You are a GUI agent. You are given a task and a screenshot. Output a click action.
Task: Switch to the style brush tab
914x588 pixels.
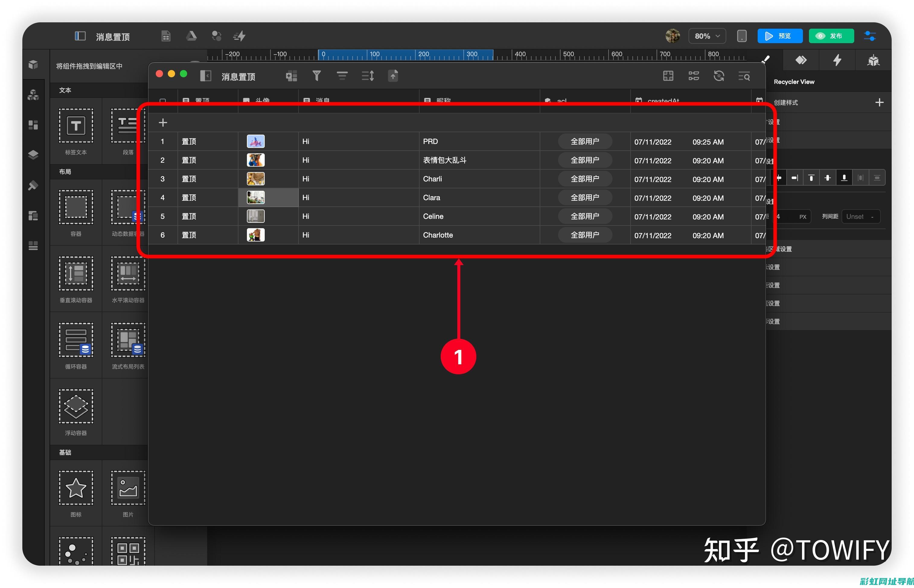pos(765,59)
